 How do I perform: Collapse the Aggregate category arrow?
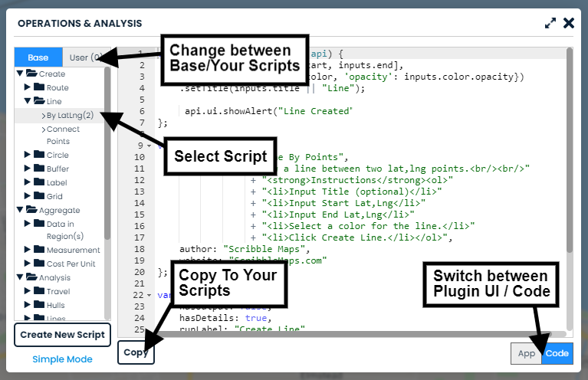[x=19, y=210]
